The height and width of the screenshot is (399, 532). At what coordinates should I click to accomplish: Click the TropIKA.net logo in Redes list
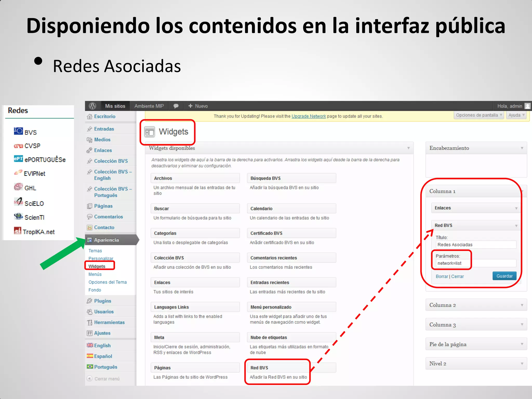pyautogui.click(x=18, y=230)
